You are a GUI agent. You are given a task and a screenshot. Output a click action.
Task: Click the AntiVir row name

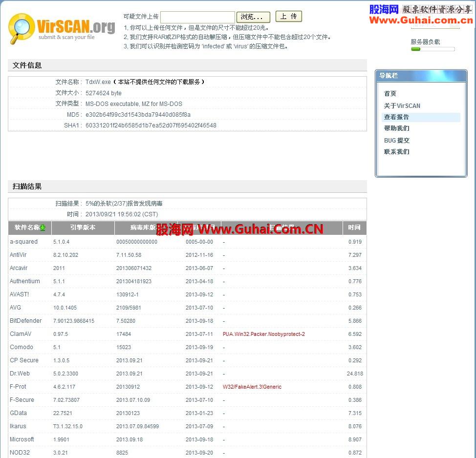click(x=18, y=255)
